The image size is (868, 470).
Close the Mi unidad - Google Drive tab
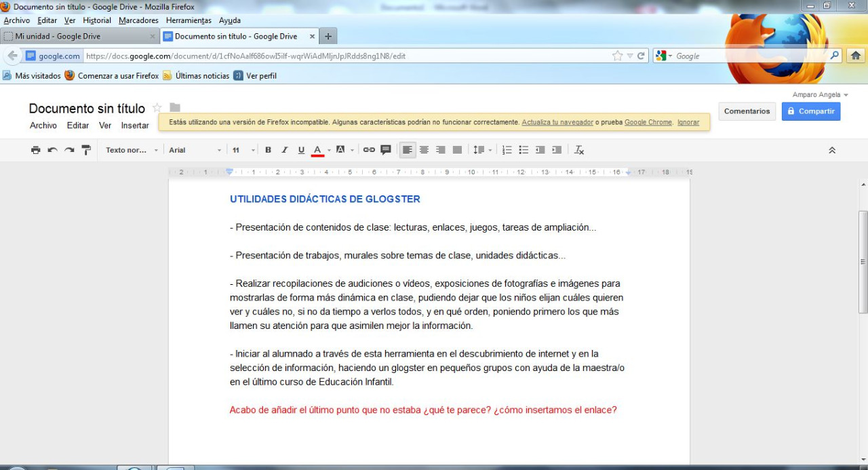[153, 37]
